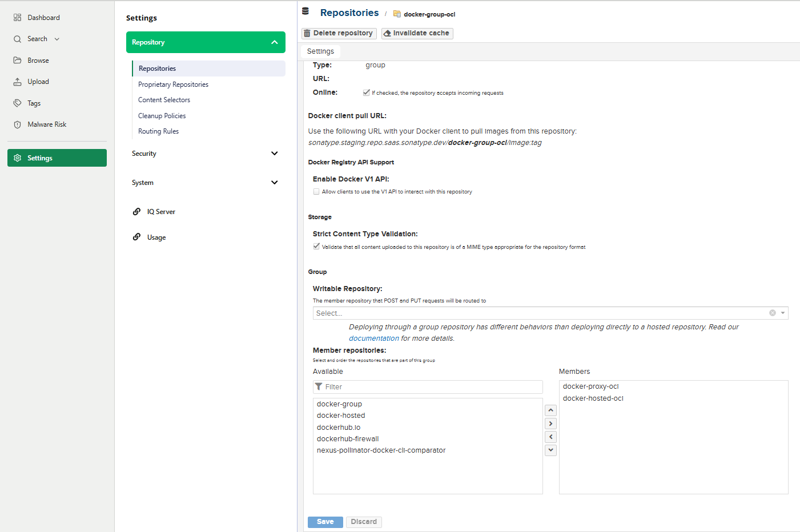Click Delete repository button

[339, 33]
